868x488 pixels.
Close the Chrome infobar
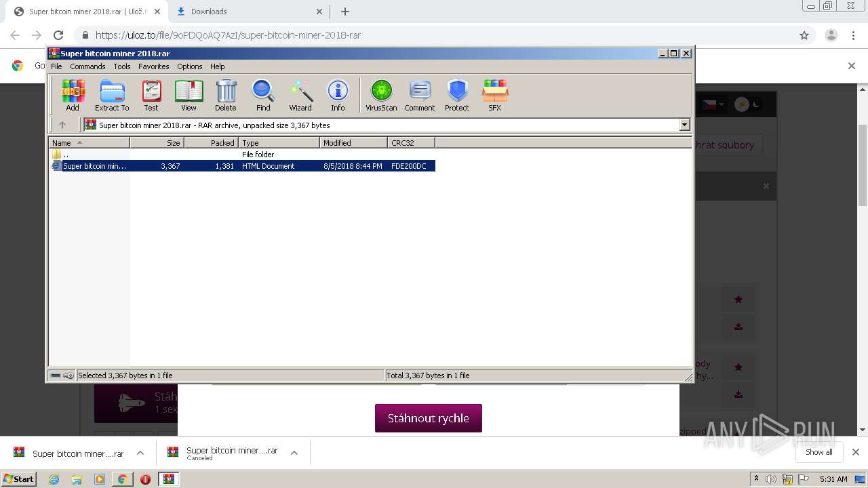(852, 66)
